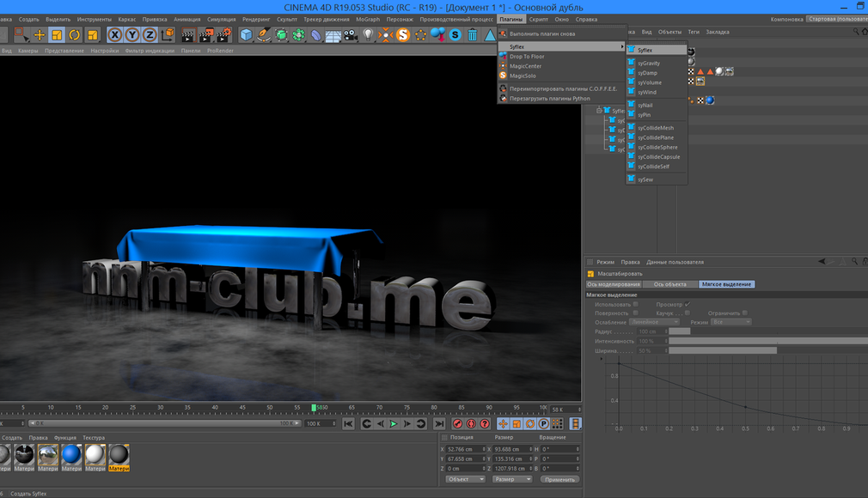Jump to end of animation
The image size is (868, 498).
[x=439, y=424]
